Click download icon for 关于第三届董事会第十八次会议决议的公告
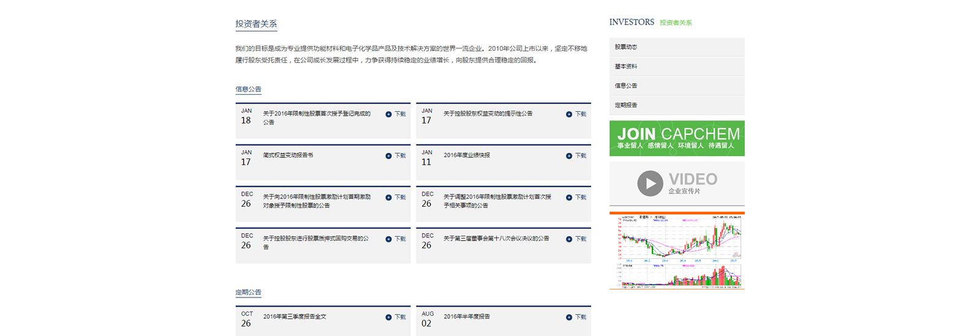The height and width of the screenshot is (336, 980). coord(569,239)
